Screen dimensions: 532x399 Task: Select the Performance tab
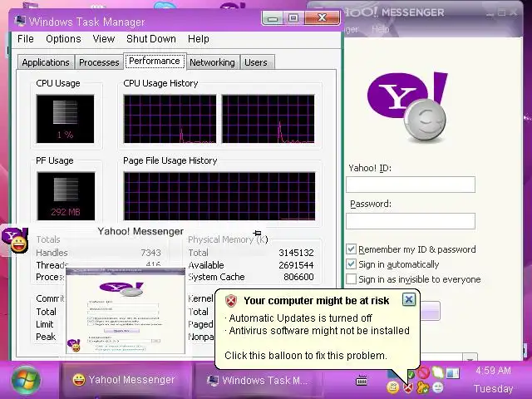155,61
